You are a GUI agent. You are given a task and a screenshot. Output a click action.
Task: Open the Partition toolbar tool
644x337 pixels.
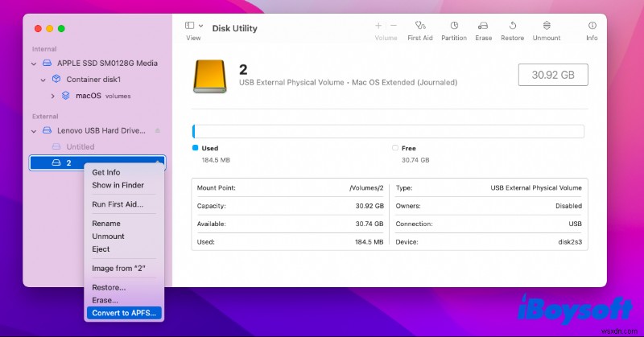pos(454,26)
